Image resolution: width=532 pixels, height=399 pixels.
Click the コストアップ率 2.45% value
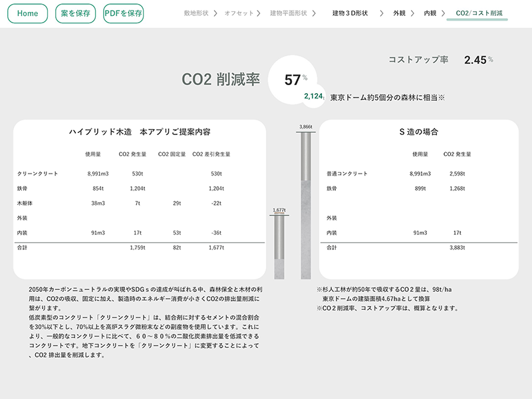pos(477,60)
